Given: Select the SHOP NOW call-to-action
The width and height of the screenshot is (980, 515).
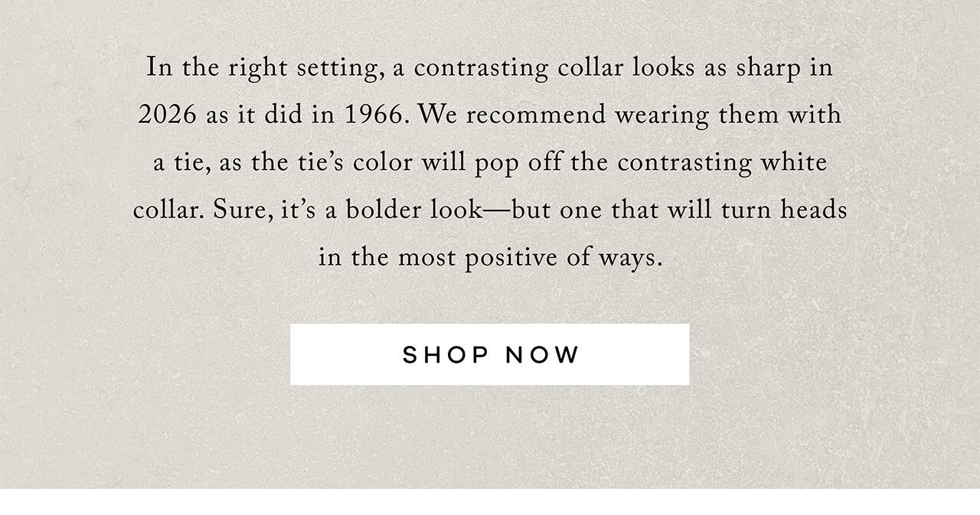Looking at the screenshot, I should 490,353.
